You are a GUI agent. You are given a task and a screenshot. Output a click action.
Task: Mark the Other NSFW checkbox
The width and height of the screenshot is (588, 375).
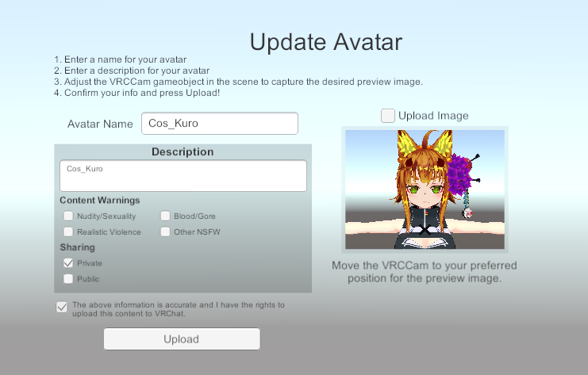pos(166,232)
